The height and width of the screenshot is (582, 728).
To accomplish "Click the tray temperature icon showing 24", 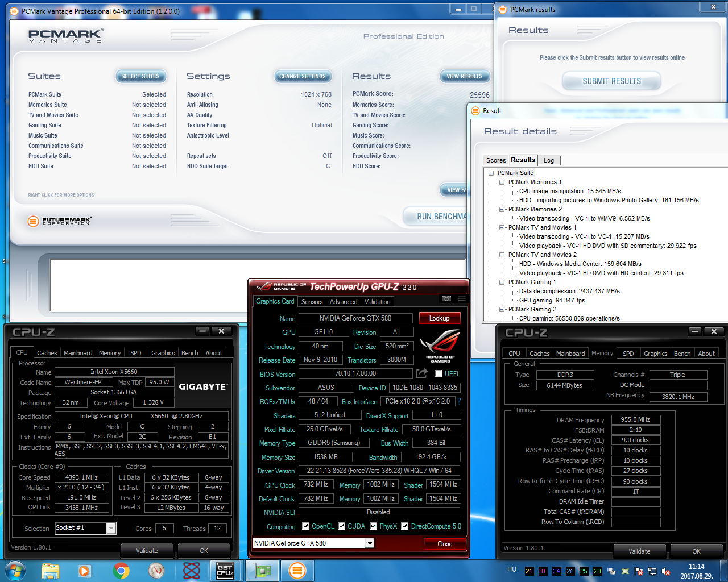I will click(556, 571).
